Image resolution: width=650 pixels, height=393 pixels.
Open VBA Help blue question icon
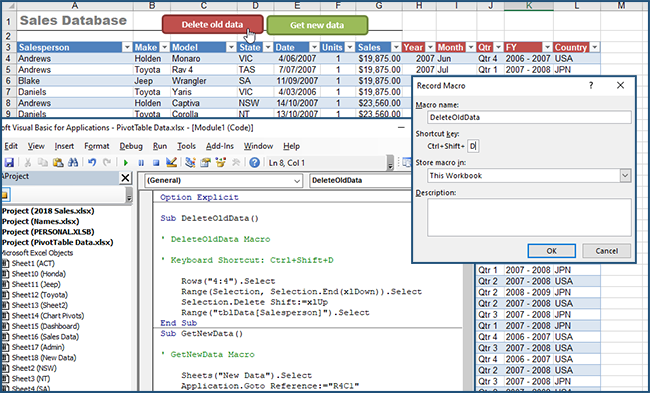coord(255,163)
